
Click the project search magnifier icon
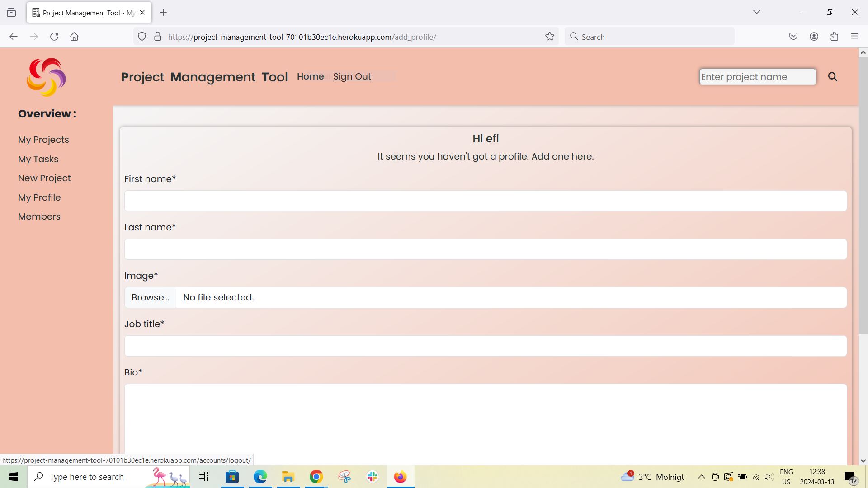832,76
